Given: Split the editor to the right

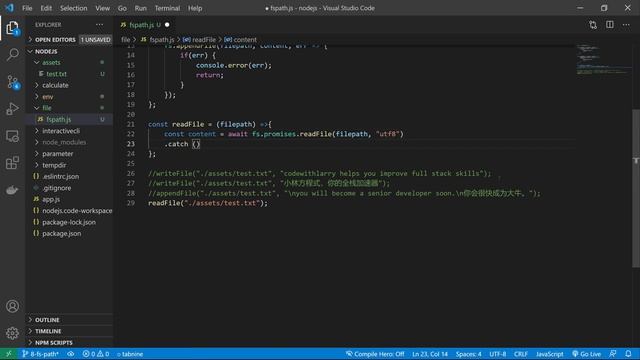Looking at the screenshot, I should (x=609, y=25).
